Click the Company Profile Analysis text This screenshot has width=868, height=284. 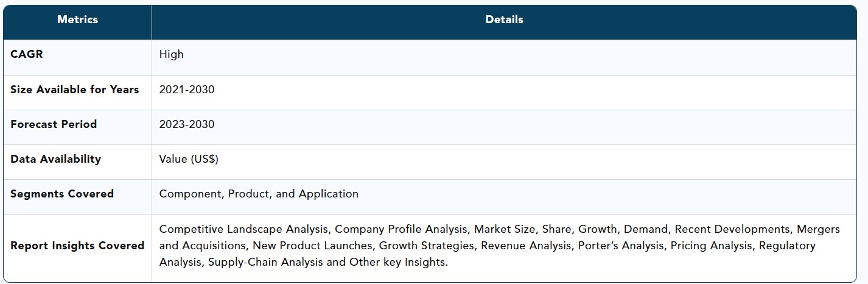point(401,229)
